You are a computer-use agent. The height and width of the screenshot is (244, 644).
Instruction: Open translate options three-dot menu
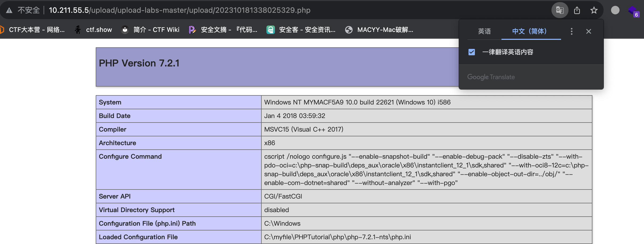pos(571,31)
